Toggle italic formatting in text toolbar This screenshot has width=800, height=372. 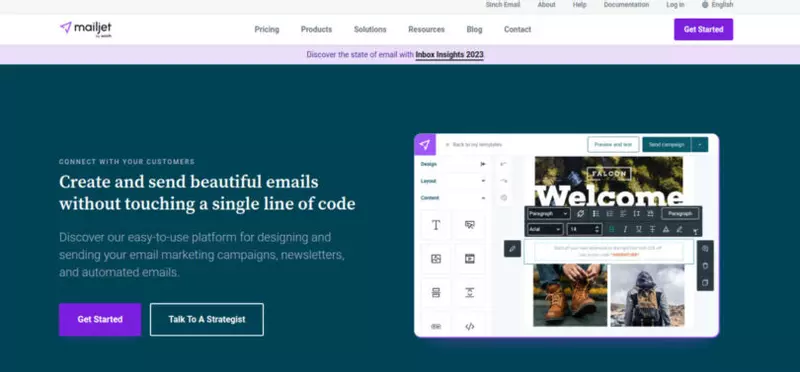[x=625, y=229]
